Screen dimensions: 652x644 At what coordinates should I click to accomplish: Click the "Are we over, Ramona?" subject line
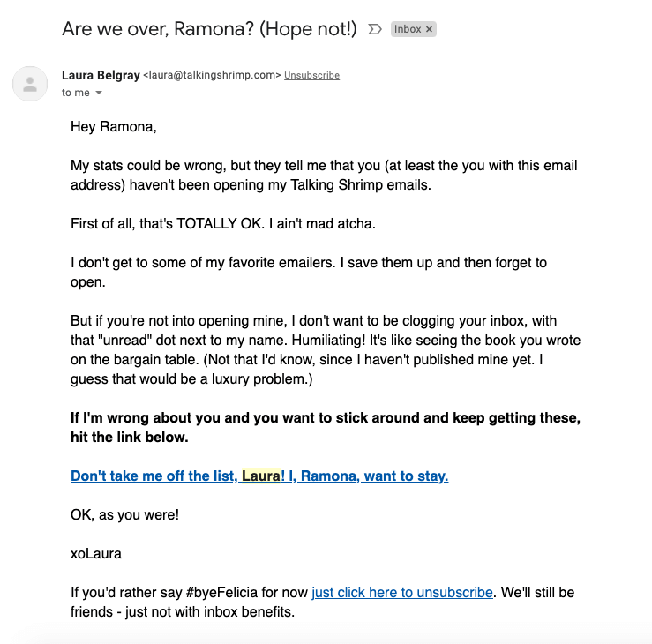point(209,28)
